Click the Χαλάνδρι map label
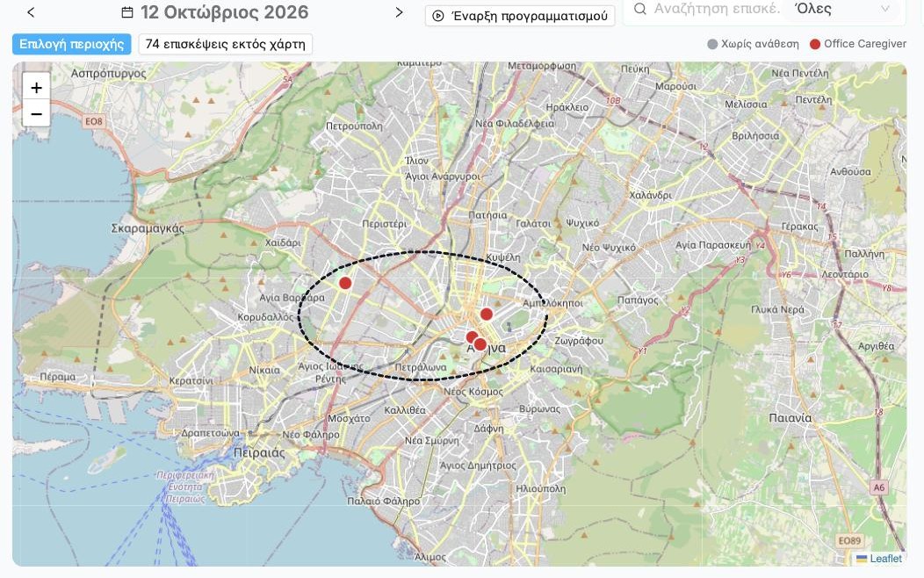This screenshot has width=924, height=578. 651,195
